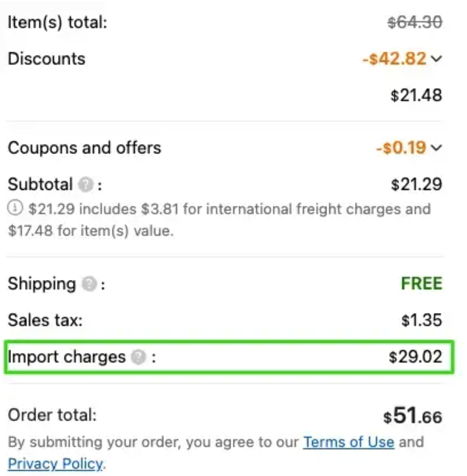This screenshot has width=467, height=476.
Task: Click the green FREE shipping text
Action: tap(422, 283)
